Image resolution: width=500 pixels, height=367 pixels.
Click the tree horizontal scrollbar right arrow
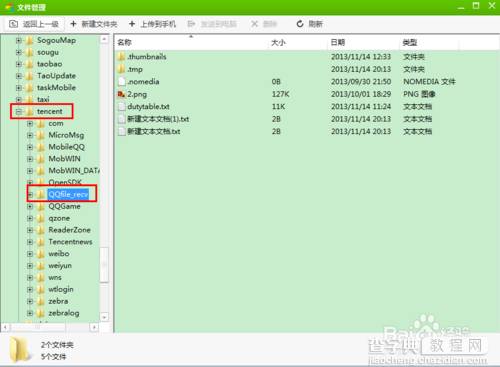[x=94, y=327]
